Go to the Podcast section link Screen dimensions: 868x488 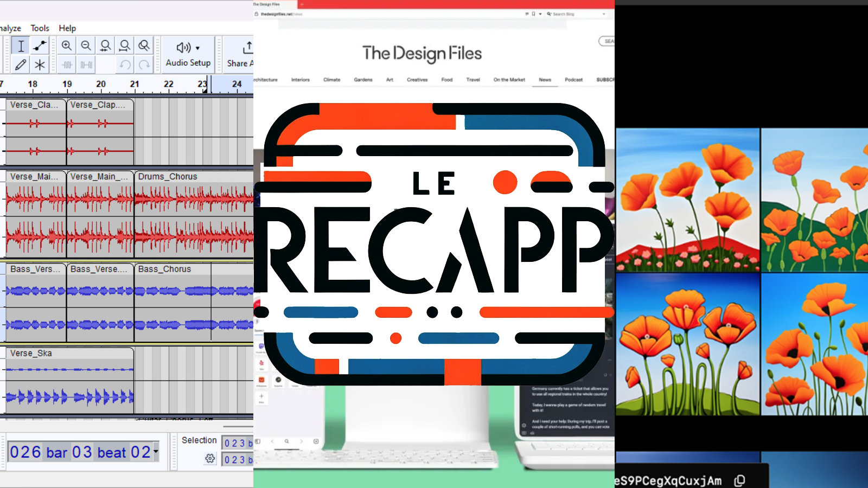click(573, 80)
